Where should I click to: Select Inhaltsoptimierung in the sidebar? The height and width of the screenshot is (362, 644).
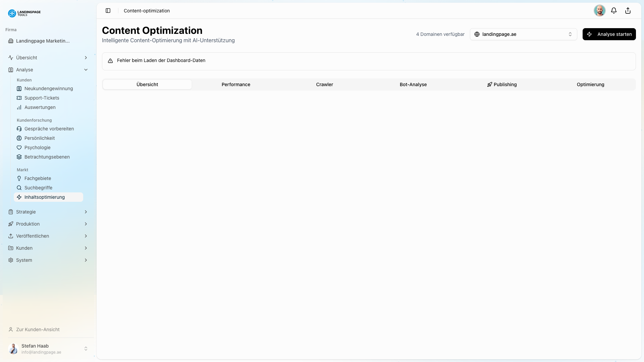click(44, 197)
